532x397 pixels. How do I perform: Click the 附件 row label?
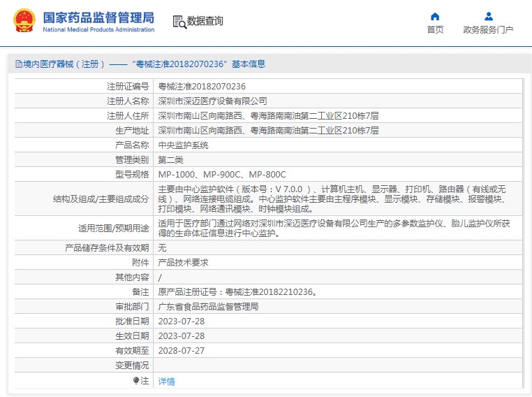140,263
